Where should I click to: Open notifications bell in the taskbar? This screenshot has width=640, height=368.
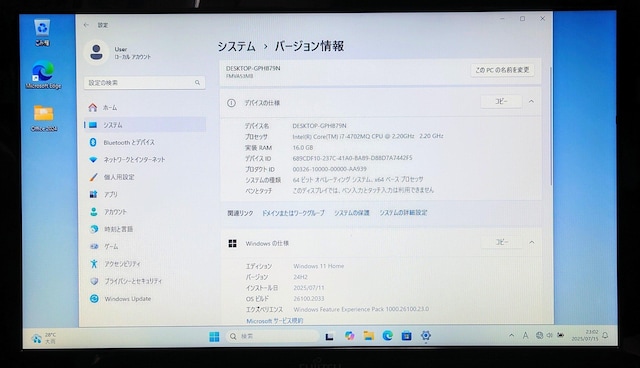point(605,335)
